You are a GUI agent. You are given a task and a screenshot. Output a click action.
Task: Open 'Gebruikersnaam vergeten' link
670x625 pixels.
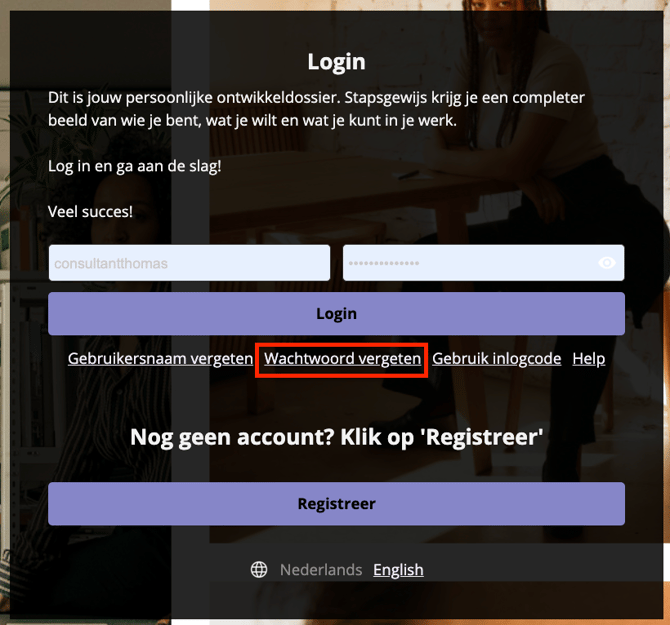[x=160, y=358]
